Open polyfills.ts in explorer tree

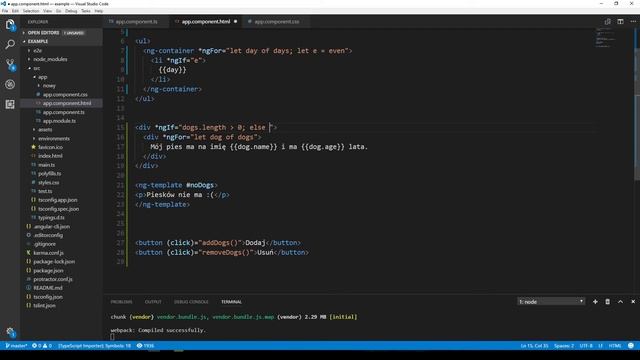point(49,173)
